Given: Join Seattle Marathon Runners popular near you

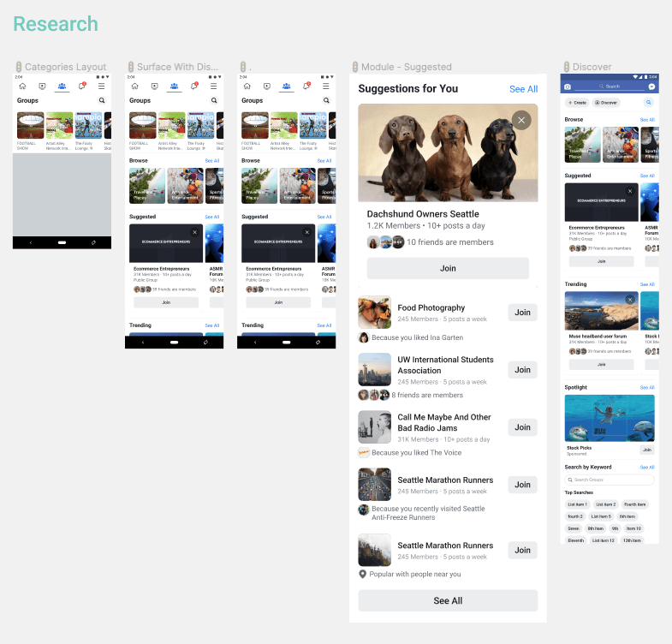Looking at the screenshot, I should click(x=522, y=551).
